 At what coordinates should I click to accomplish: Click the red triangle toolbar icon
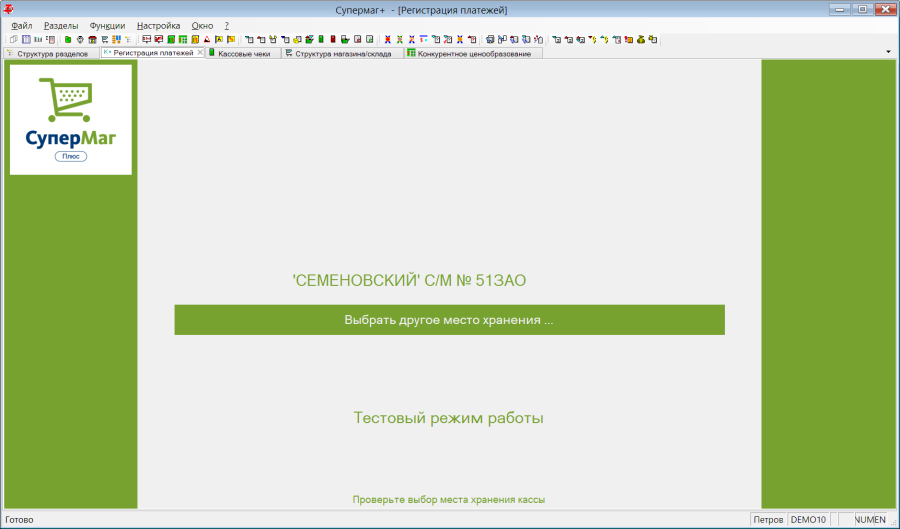(207, 40)
